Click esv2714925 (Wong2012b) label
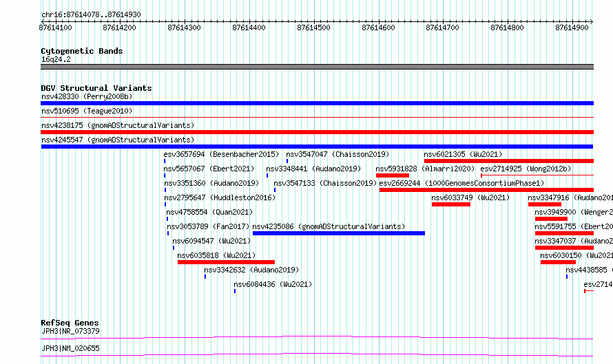The height and width of the screenshot is (364, 613). tap(526, 169)
